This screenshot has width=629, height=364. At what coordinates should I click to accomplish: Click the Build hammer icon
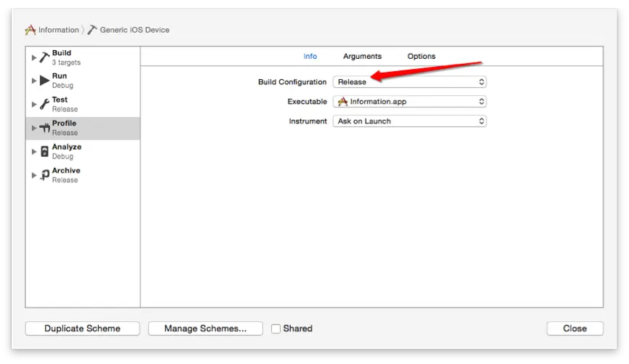[x=44, y=57]
